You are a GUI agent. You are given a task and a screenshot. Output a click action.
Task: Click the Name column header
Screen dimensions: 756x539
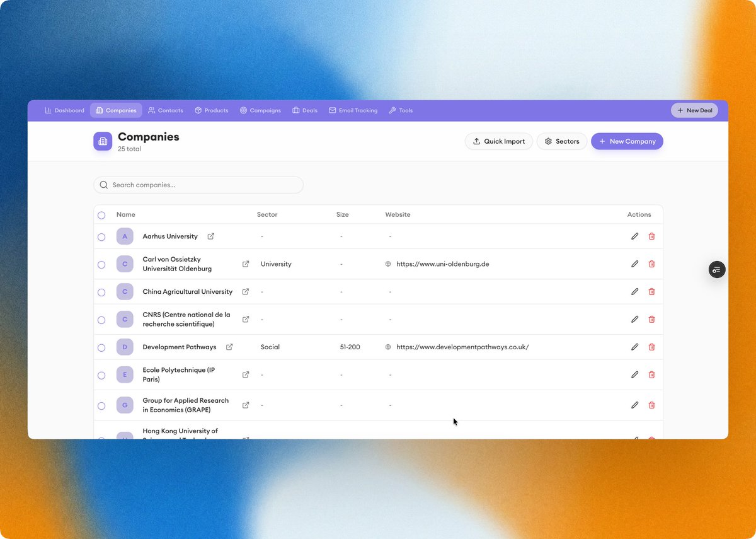[x=126, y=214]
